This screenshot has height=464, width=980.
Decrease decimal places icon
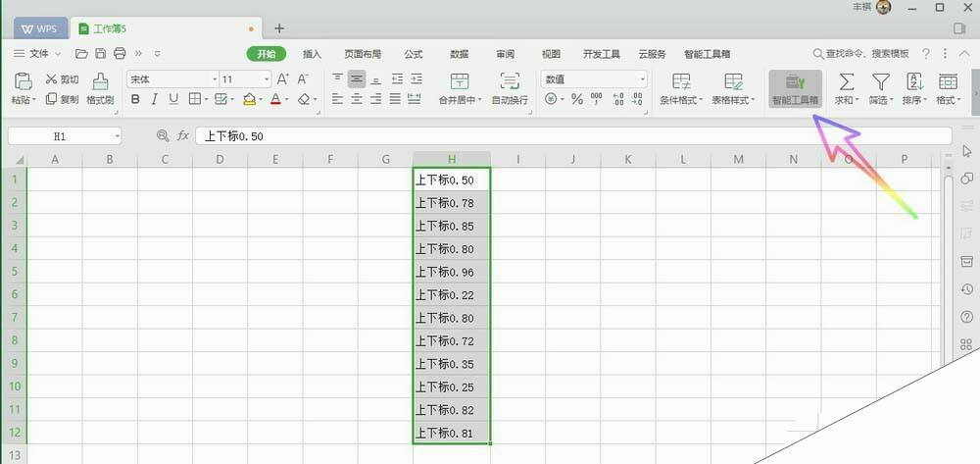(x=637, y=99)
